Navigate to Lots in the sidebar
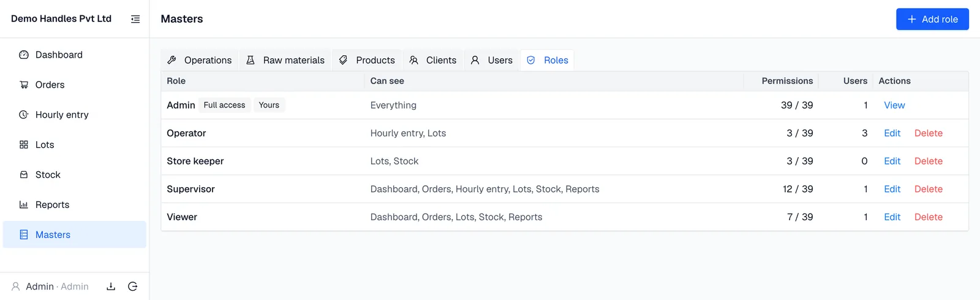 pos(75,145)
